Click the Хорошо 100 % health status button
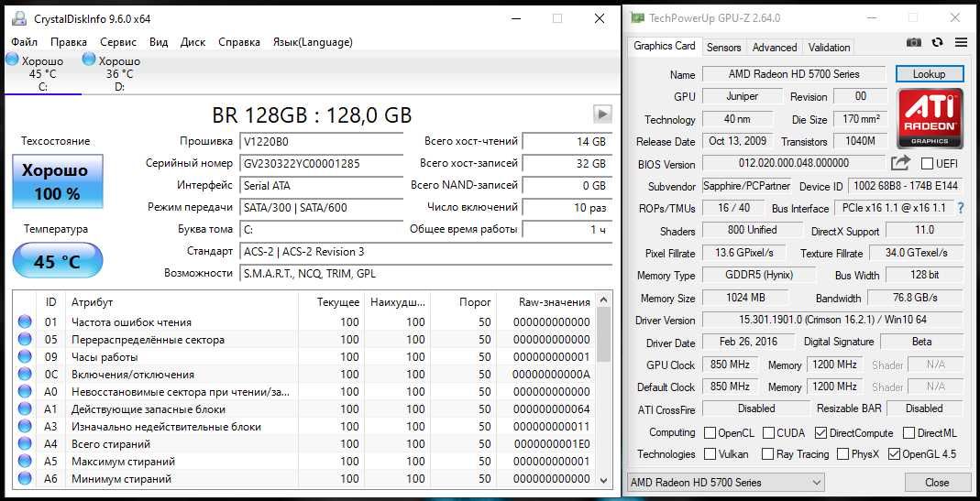The width and height of the screenshot is (980, 501). 58,181
